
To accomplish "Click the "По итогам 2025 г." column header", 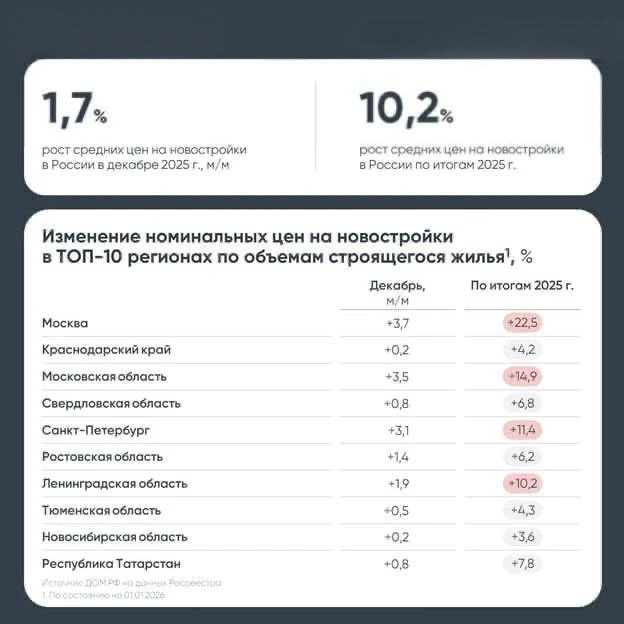I will 522,285.
